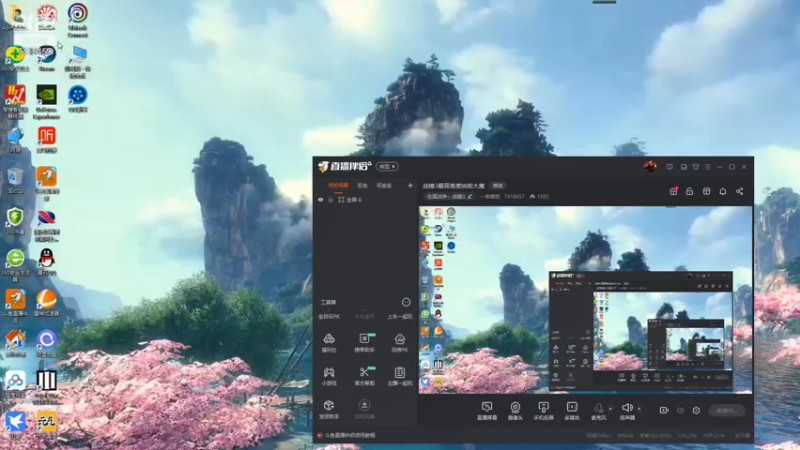Open 全民乐PK tool

pyautogui.click(x=329, y=316)
